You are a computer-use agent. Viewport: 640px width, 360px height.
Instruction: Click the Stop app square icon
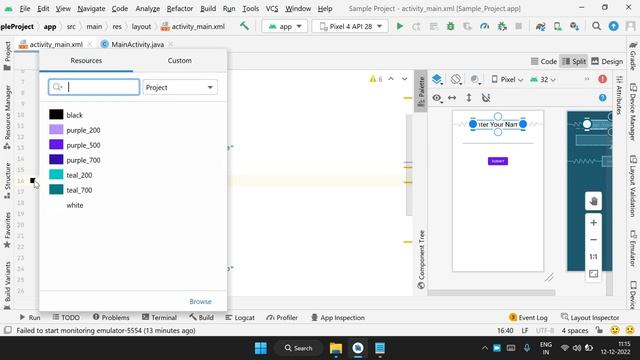[518, 26]
